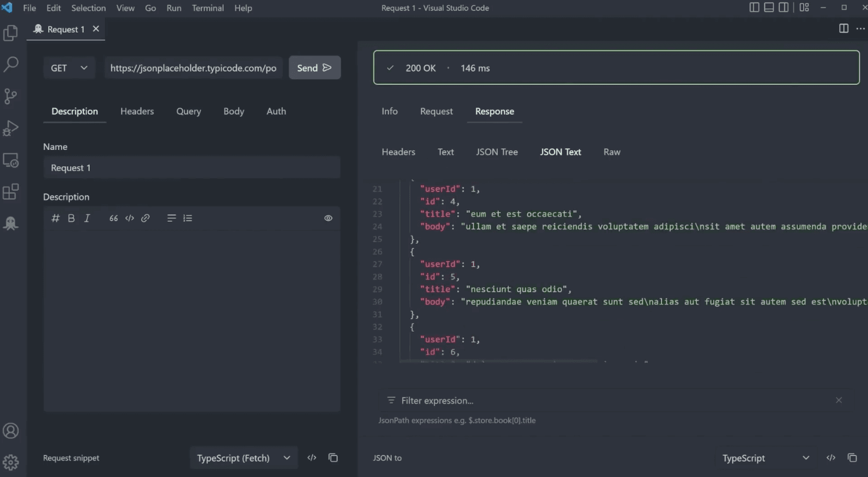Toggle the secondary side bar layout
The width and height of the screenshot is (868, 477).
pyautogui.click(x=784, y=8)
